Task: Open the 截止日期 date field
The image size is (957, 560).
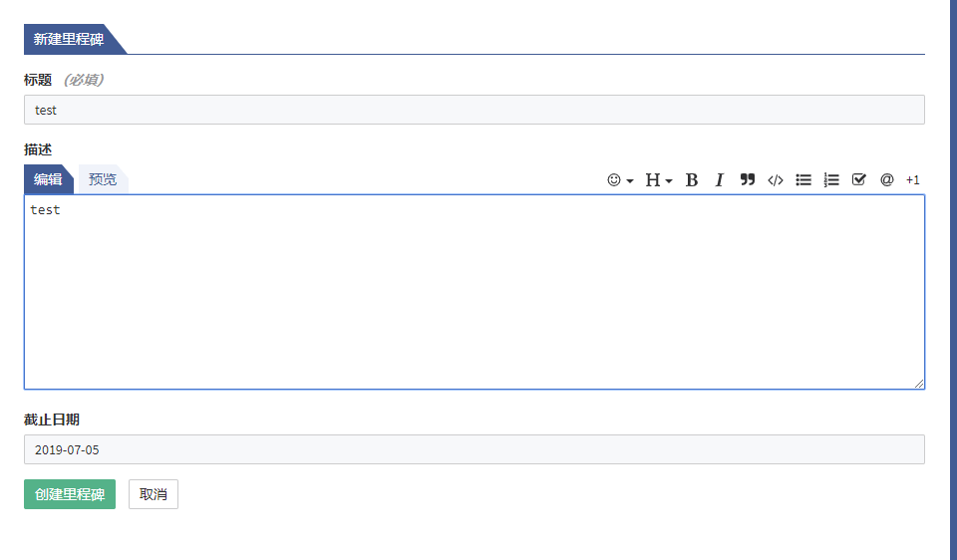Action: coord(474,449)
